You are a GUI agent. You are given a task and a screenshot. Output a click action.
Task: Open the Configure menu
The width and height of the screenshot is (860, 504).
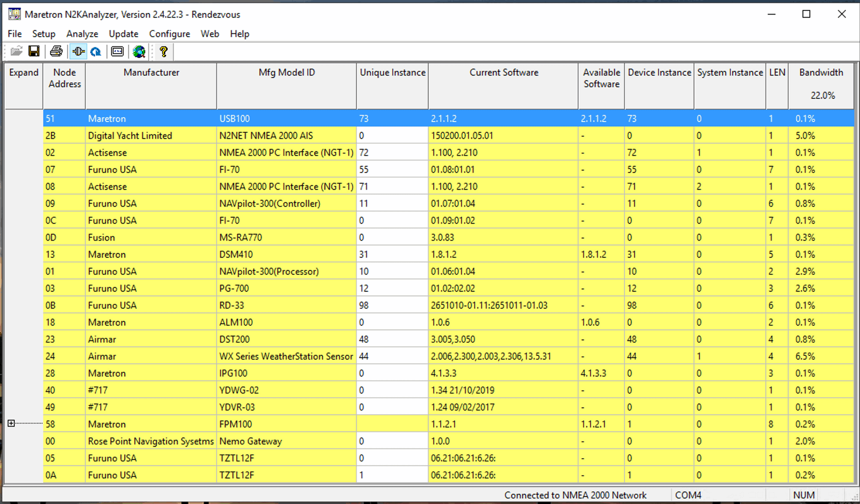tap(169, 34)
